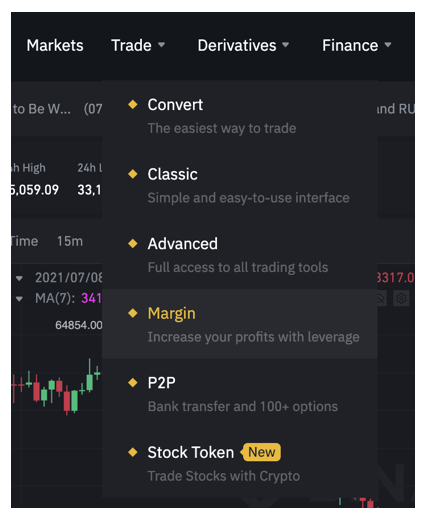Image resolution: width=425 pixels, height=524 pixels.
Task: Click the diamond icon beside Stock Token
Action: point(133,452)
